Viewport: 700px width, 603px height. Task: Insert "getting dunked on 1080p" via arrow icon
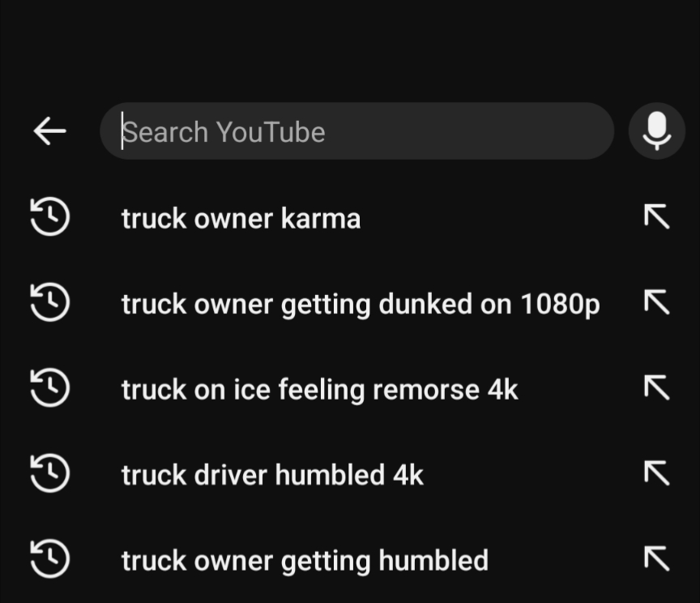click(x=656, y=303)
